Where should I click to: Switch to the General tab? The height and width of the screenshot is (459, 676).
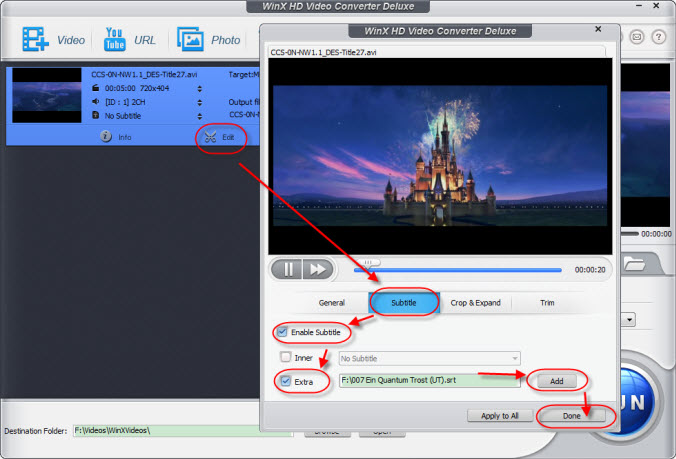click(332, 303)
